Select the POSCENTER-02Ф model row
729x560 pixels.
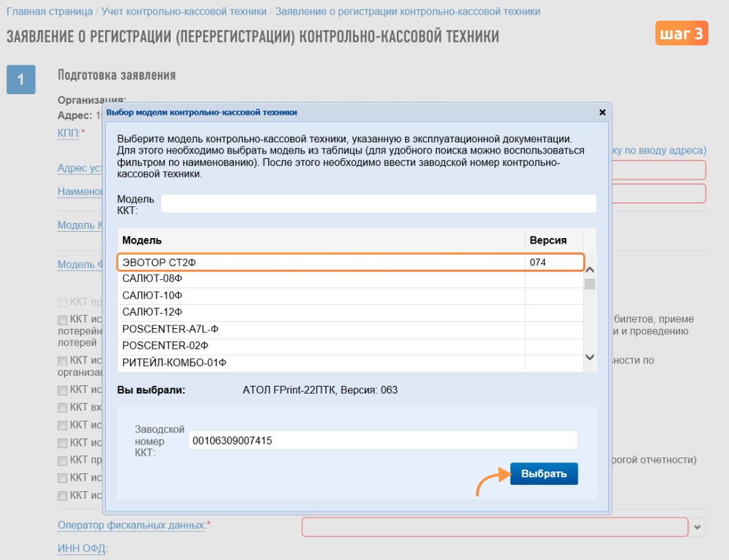351,346
